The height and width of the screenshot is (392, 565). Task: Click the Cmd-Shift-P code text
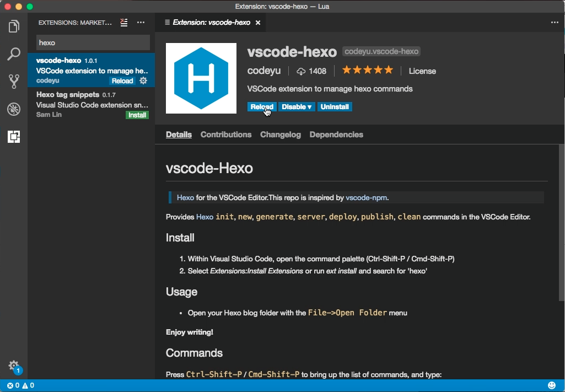point(274,374)
